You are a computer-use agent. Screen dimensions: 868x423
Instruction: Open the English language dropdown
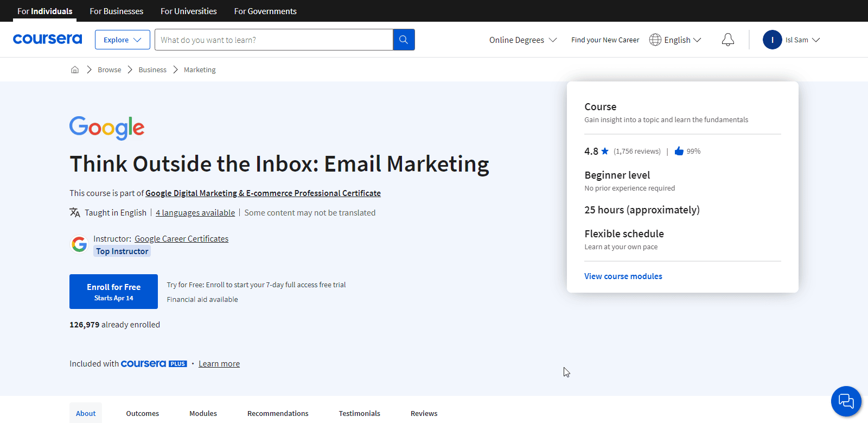coord(682,40)
